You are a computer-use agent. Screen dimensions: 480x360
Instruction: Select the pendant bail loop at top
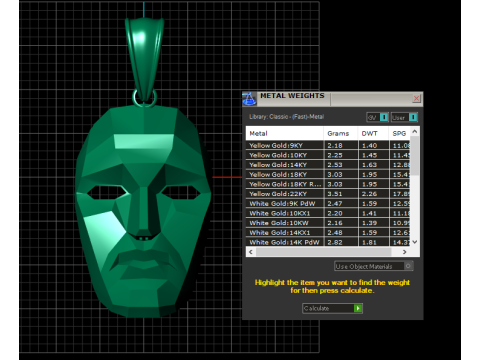click(144, 60)
